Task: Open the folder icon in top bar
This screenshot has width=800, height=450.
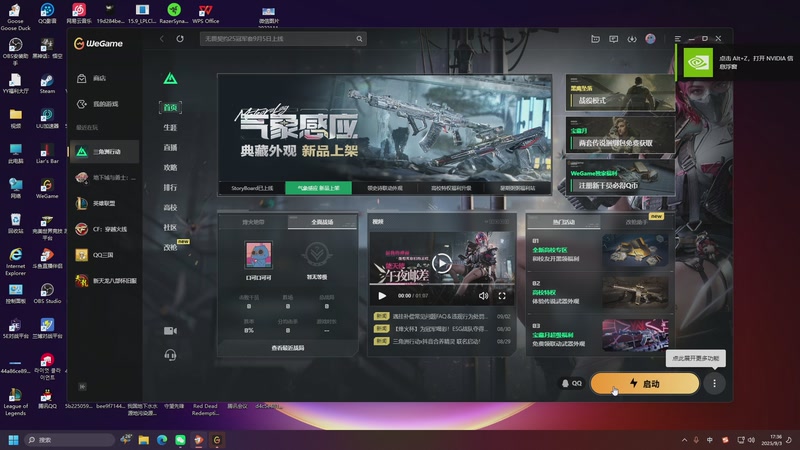Action: 595,39
